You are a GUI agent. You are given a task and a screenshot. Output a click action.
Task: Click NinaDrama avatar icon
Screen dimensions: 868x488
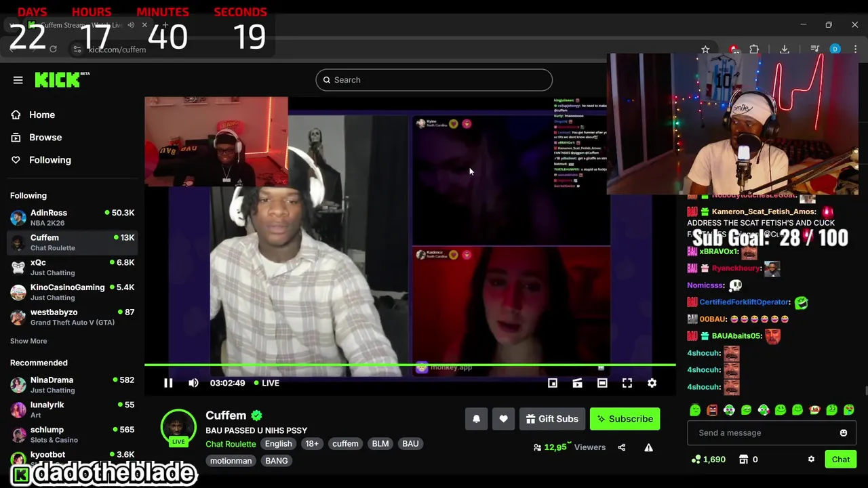pyautogui.click(x=18, y=385)
